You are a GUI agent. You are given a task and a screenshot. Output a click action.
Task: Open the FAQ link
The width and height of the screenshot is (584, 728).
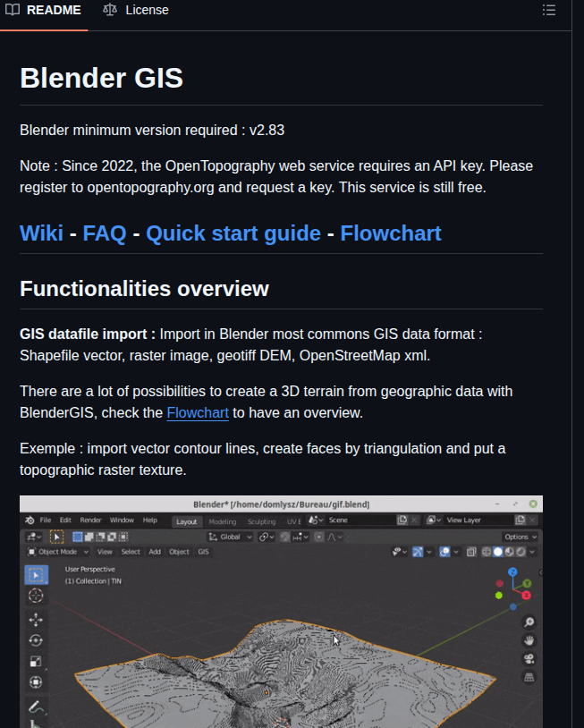pyautogui.click(x=105, y=233)
